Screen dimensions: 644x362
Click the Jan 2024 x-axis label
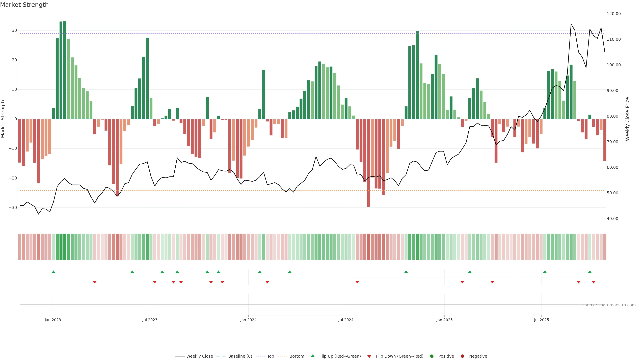point(248,320)
